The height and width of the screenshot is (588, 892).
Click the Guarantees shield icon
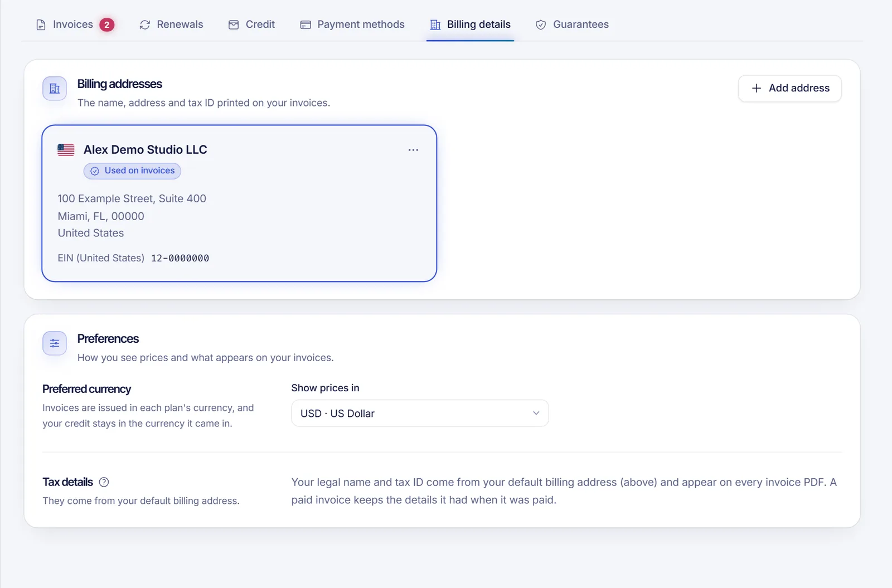coord(541,25)
